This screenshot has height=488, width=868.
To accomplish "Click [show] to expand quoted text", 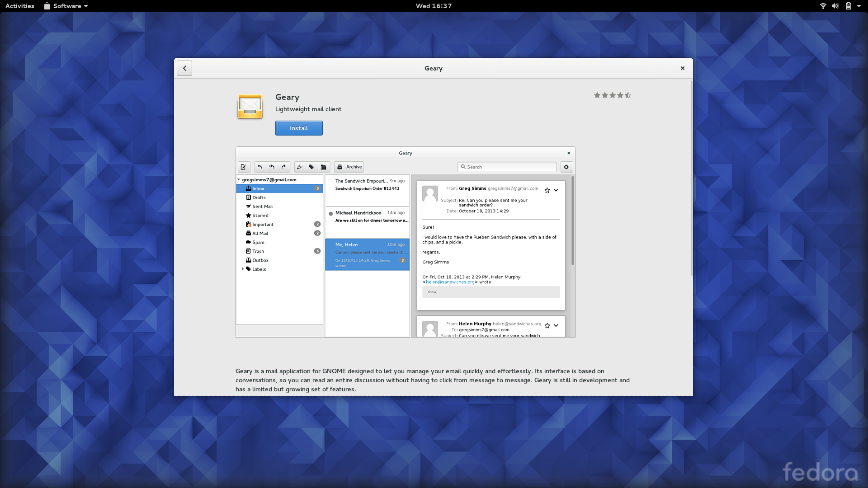I will (432, 292).
